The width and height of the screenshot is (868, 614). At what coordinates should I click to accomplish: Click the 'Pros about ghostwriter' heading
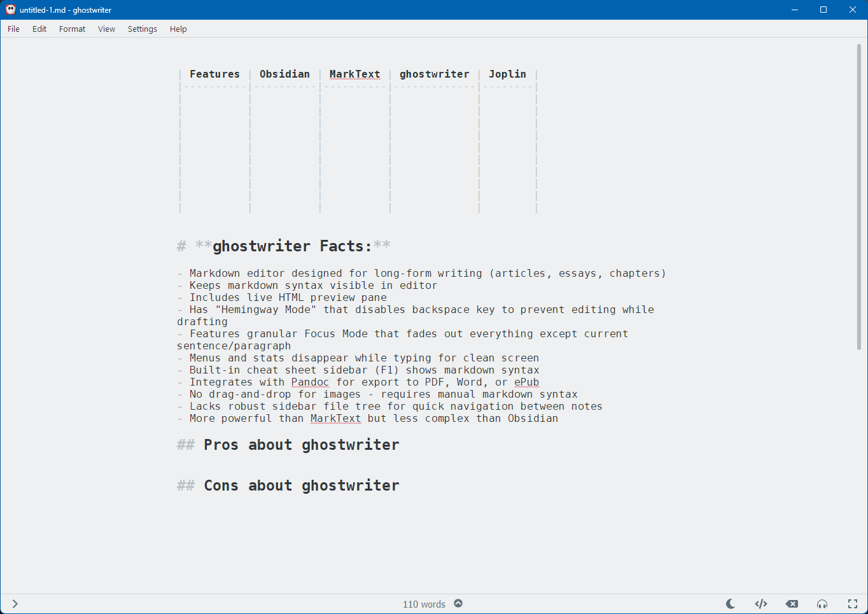pyautogui.click(x=302, y=445)
